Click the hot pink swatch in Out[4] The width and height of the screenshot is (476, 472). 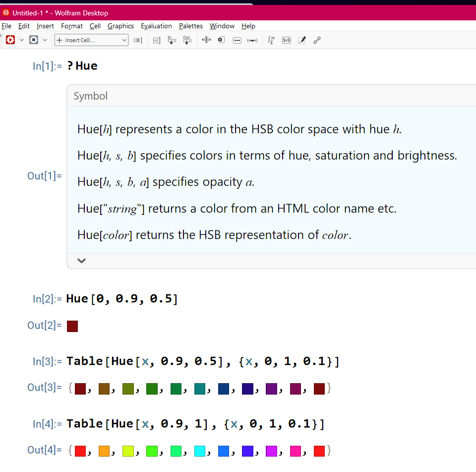[x=296, y=451]
